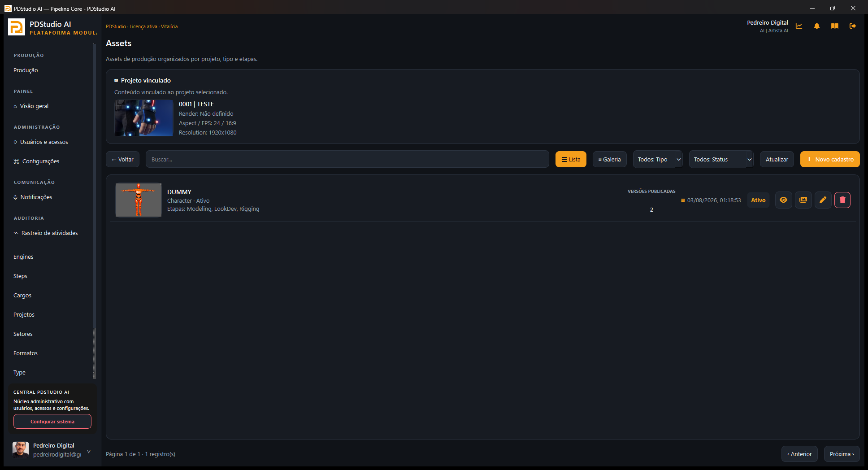Click the Atualizar button
The image size is (868, 470).
[777, 159]
